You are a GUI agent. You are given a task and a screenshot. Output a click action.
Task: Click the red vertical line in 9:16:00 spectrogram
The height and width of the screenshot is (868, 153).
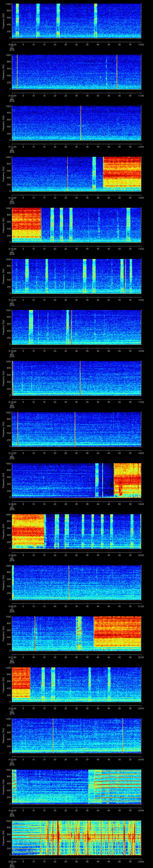point(80,378)
